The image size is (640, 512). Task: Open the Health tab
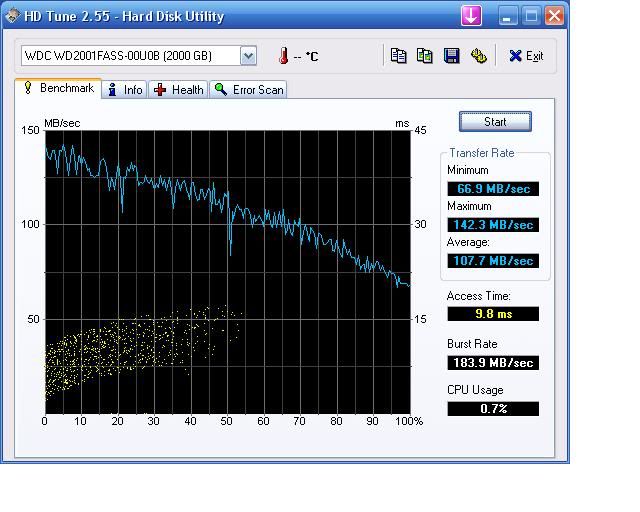point(178,89)
